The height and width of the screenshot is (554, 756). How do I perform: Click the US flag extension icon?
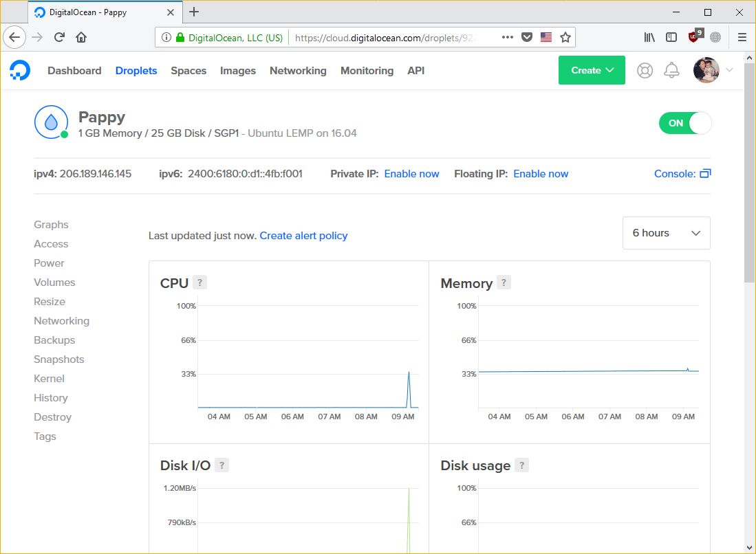(546, 37)
